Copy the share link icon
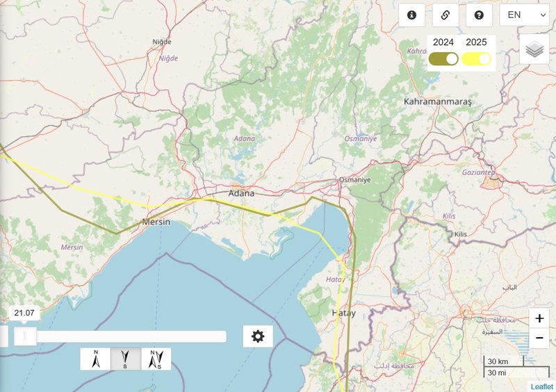This screenshot has height=392, width=556. pos(445,15)
